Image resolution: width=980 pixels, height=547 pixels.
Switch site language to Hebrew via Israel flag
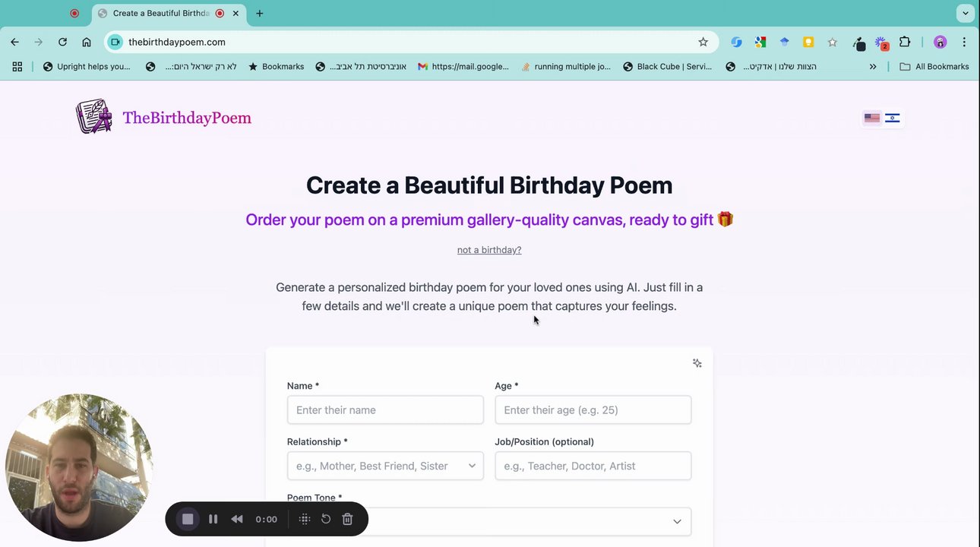893,118
